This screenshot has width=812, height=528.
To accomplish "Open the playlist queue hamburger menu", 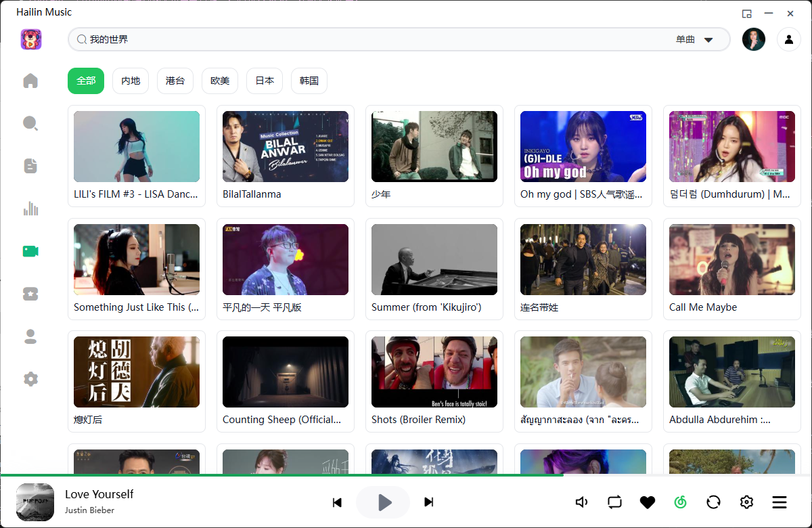I will pyautogui.click(x=780, y=502).
